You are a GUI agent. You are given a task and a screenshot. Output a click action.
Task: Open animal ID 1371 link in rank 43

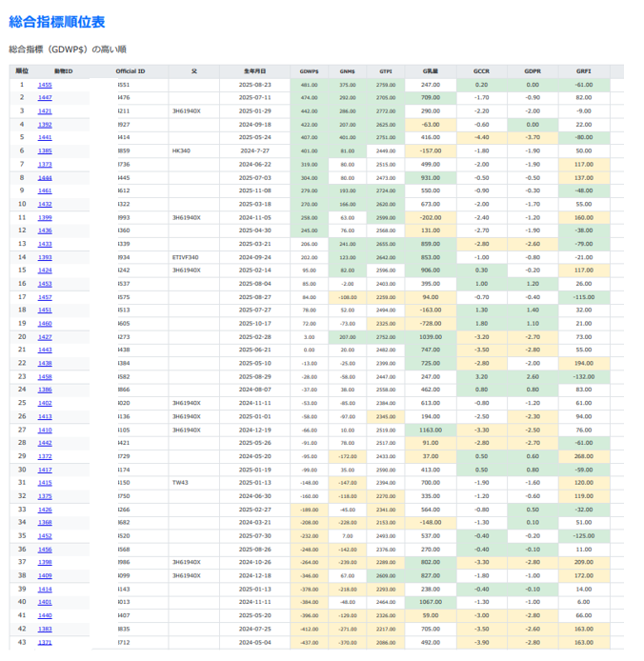(45, 643)
